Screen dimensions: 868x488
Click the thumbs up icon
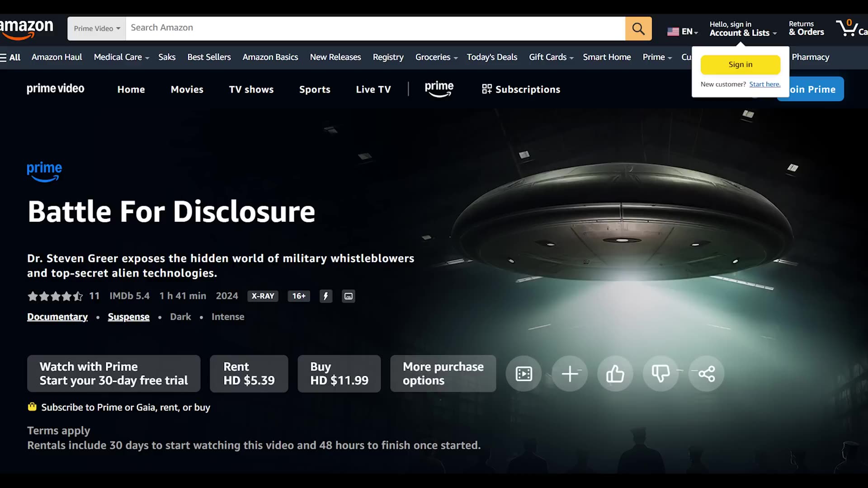(615, 374)
